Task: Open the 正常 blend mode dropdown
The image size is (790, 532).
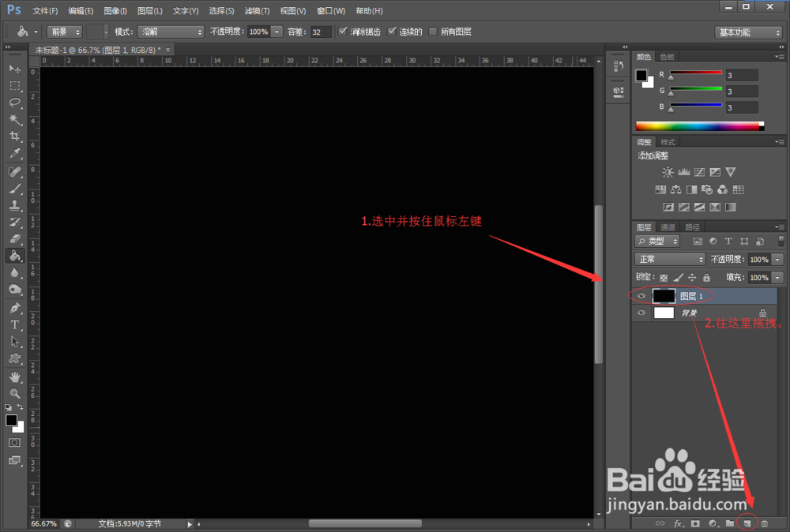Action: pyautogui.click(x=670, y=259)
